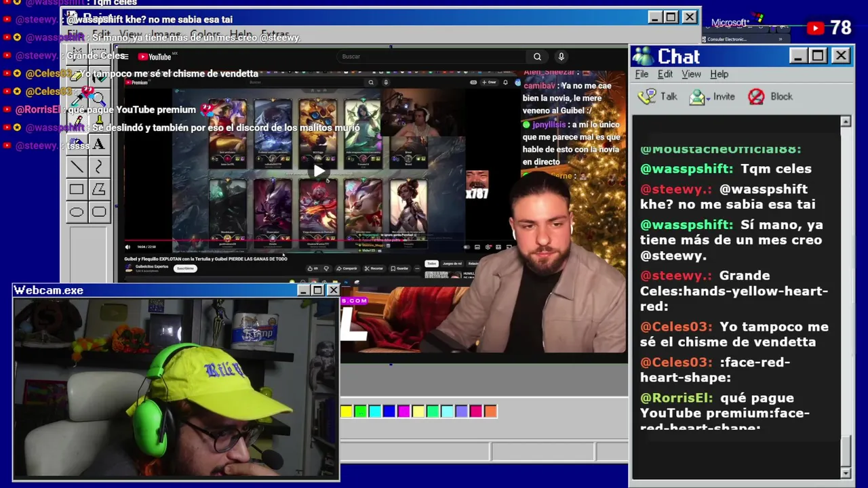Screen dimensions: 868x488
Task: Click the YouTube search magnifier button
Action: point(537,57)
